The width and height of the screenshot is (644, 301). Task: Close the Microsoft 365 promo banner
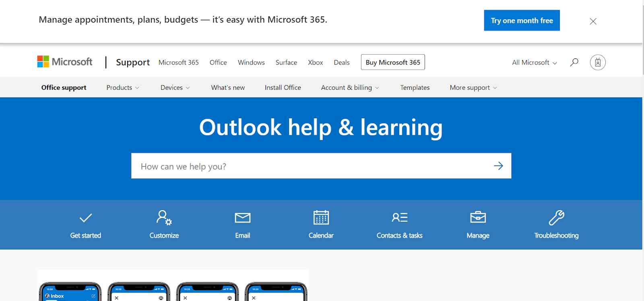coord(593,21)
